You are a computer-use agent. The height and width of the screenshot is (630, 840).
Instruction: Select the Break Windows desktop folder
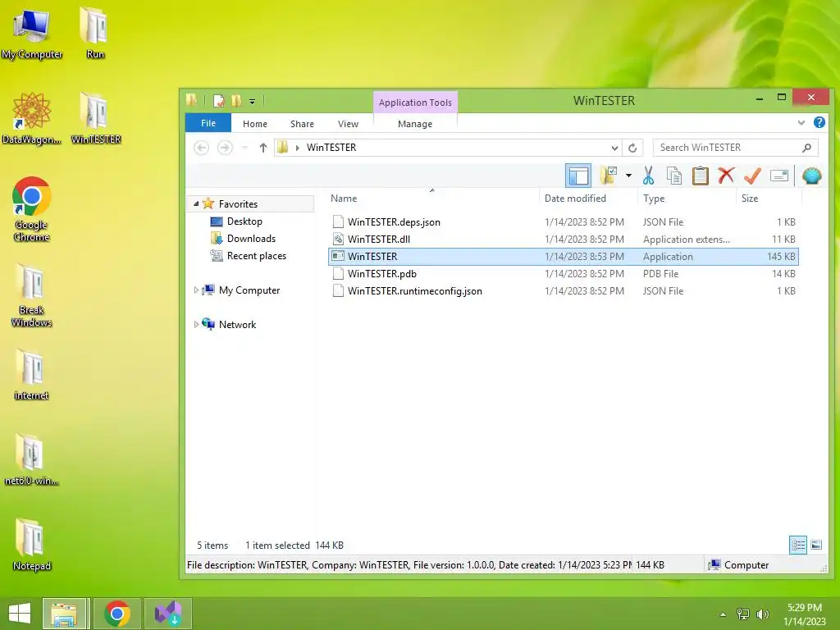tap(32, 295)
